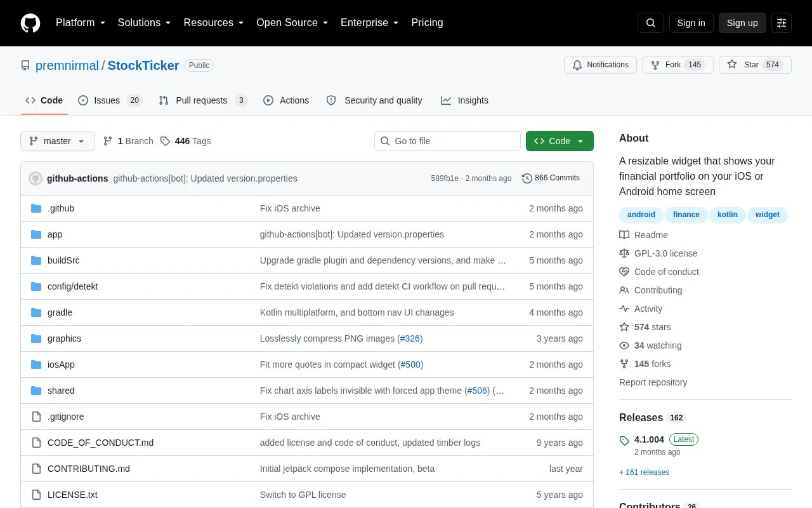View the repository Activity
The height and width of the screenshot is (508, 812).
coord(641,309)
